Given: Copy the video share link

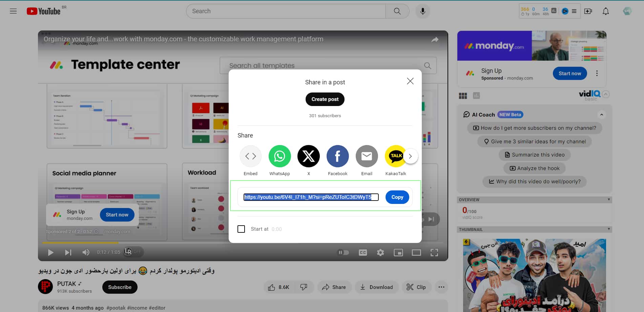Looking at the screenshot, I should [x=397, y=197].
